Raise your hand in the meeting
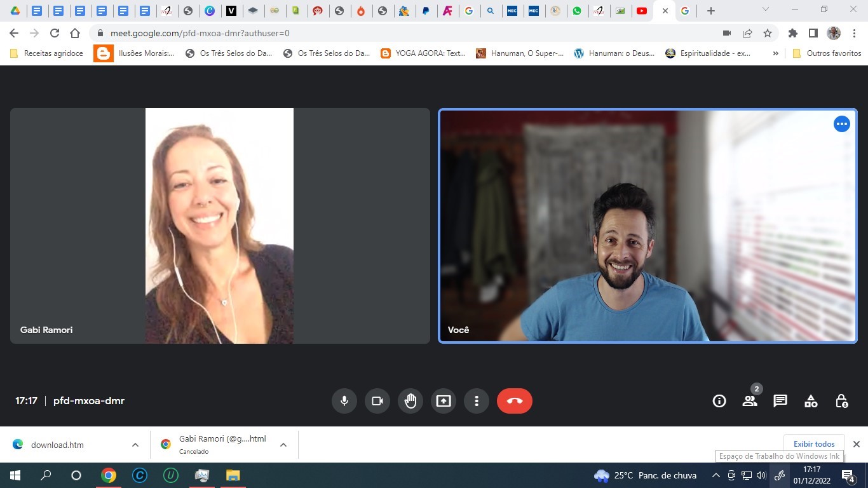Viewport: 868px width, 488px height. point(410,401)
